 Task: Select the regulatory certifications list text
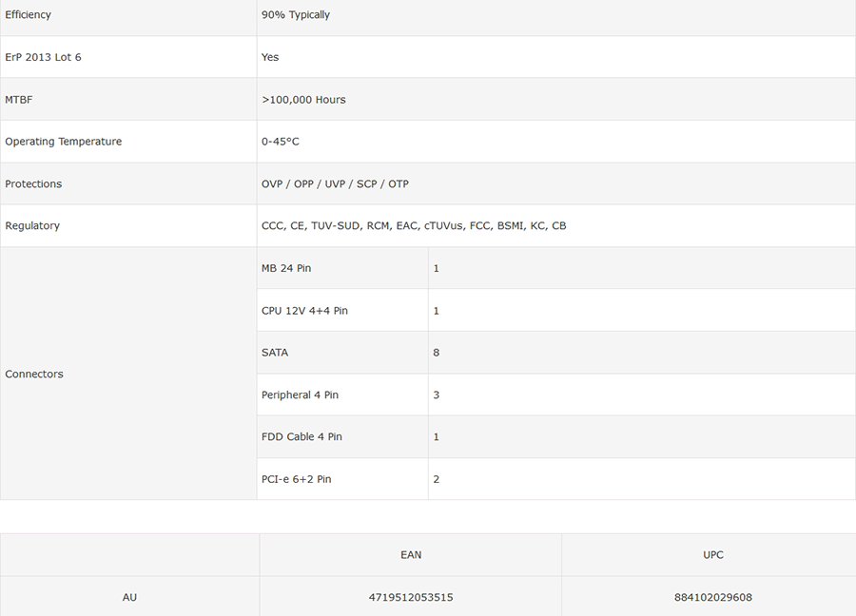(x=414, y=226)
